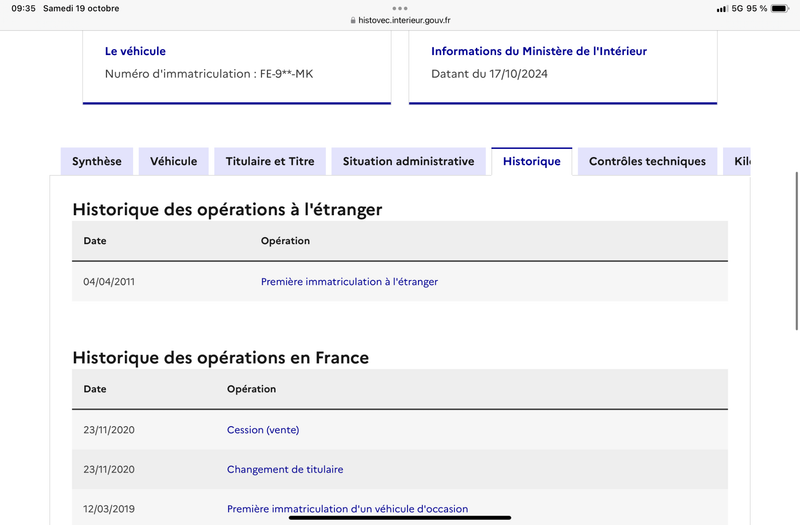The height and width of the screenshot is (525, 800).
Task: Click the Opération column header of the étranger table
Action: click(285, 241)
